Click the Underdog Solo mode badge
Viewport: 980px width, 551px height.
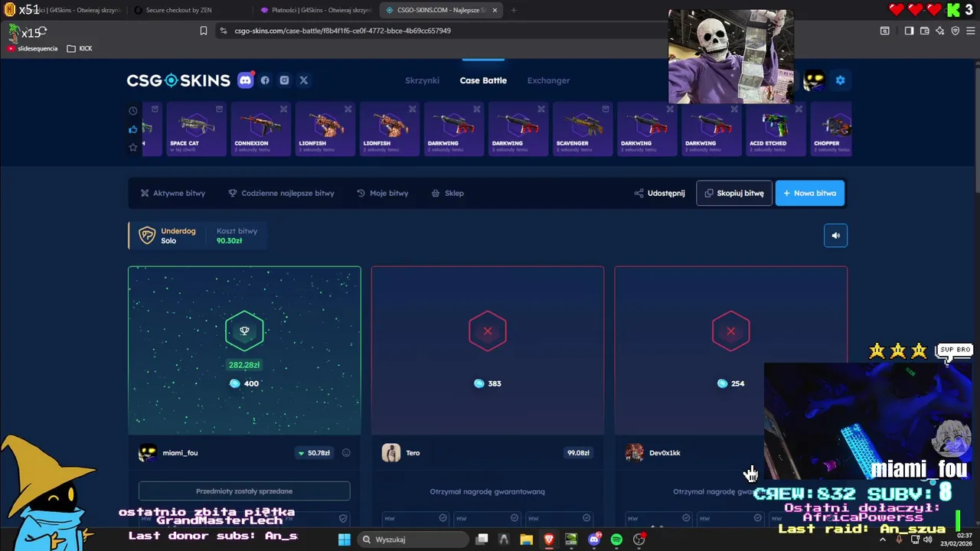168,236
